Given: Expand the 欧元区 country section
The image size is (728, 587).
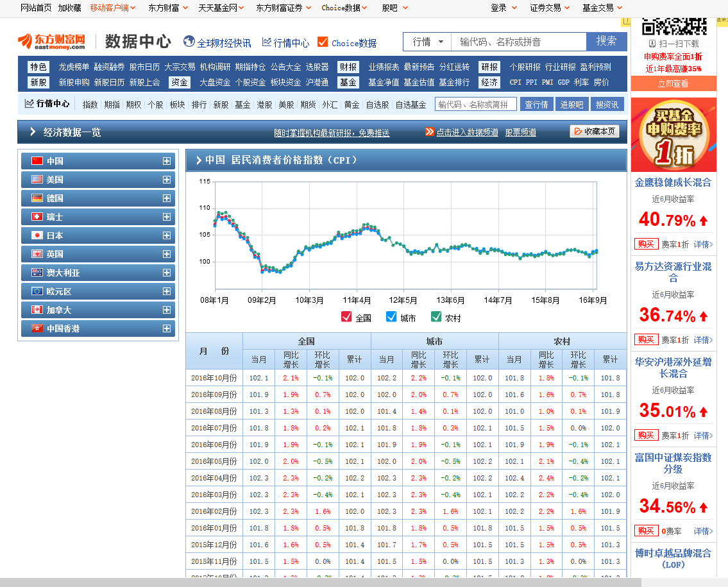Looking at the screenshot, I should point(167,291).
